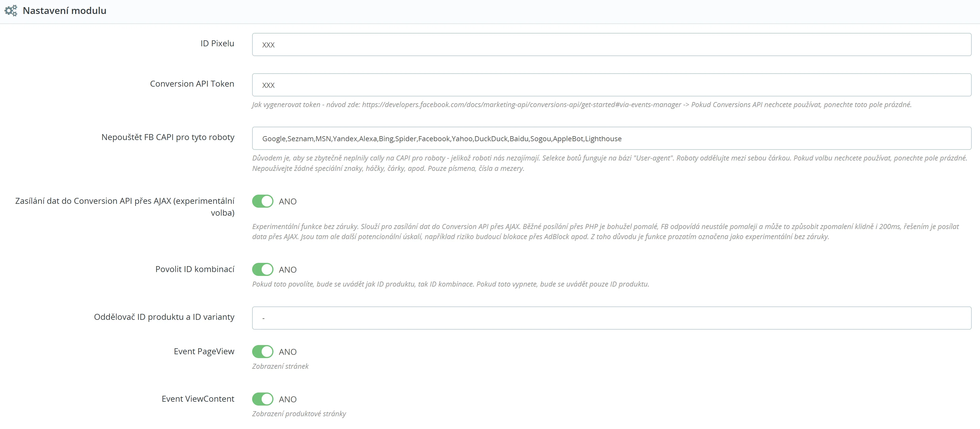Click the Nastavení modulu panel heading
Viewport: 980px width, 429px height.
pyautogui.click(x=64, y=11)
